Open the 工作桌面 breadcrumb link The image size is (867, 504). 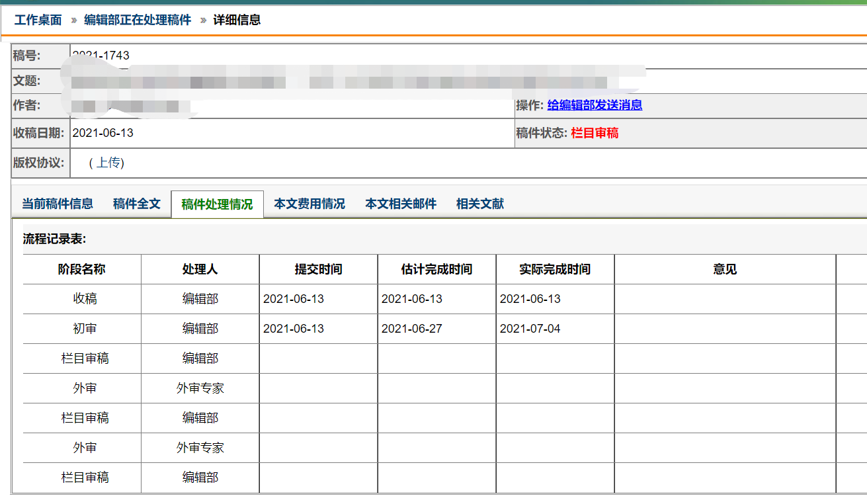pos(38,20)
